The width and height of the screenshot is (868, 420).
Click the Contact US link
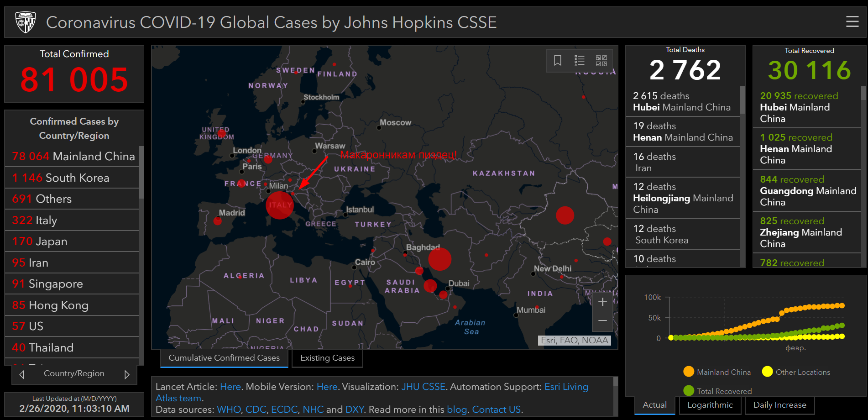[496, 409]
